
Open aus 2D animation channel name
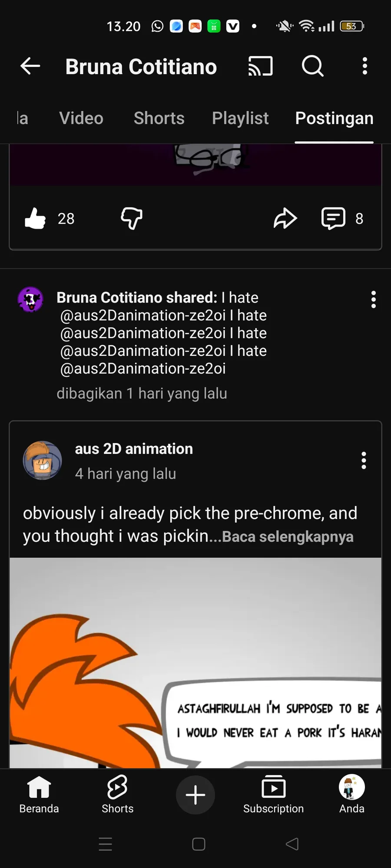click(134, 449)
